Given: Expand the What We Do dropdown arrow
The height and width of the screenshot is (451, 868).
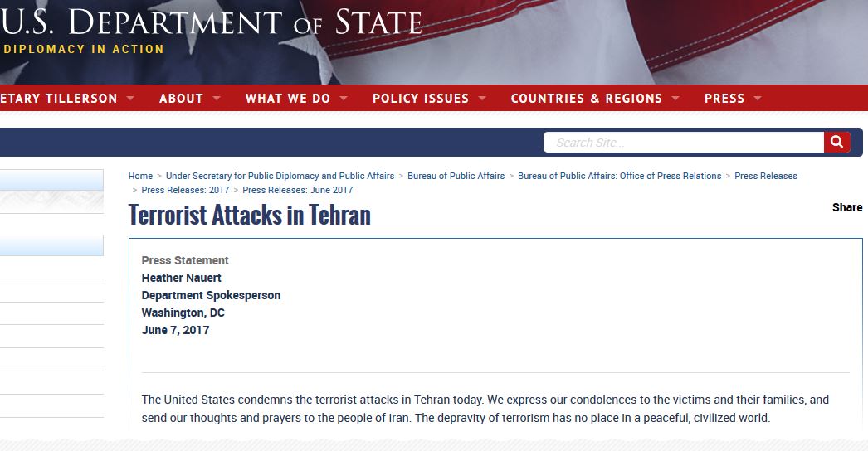Looking at the screenshot, I should pos(344,98).
